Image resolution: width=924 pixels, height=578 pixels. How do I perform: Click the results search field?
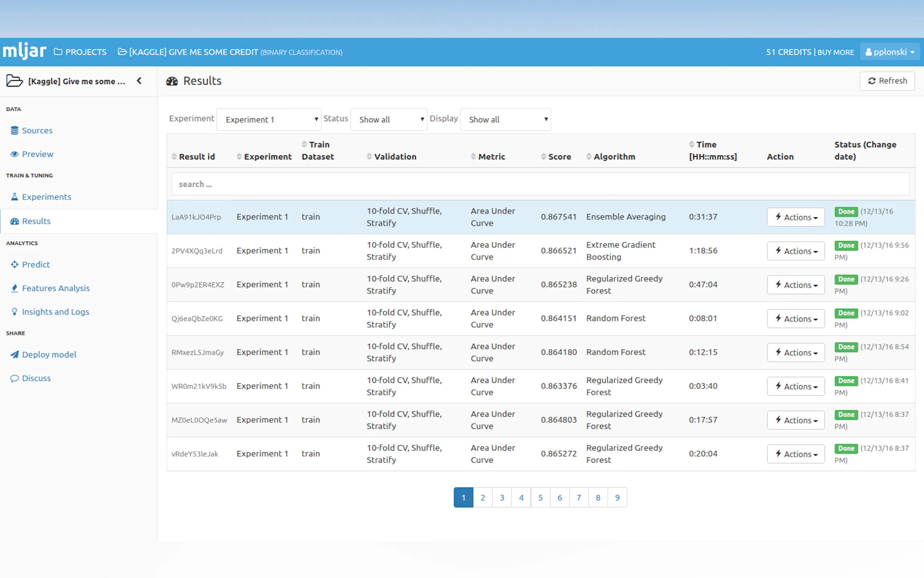coord(540,184)
